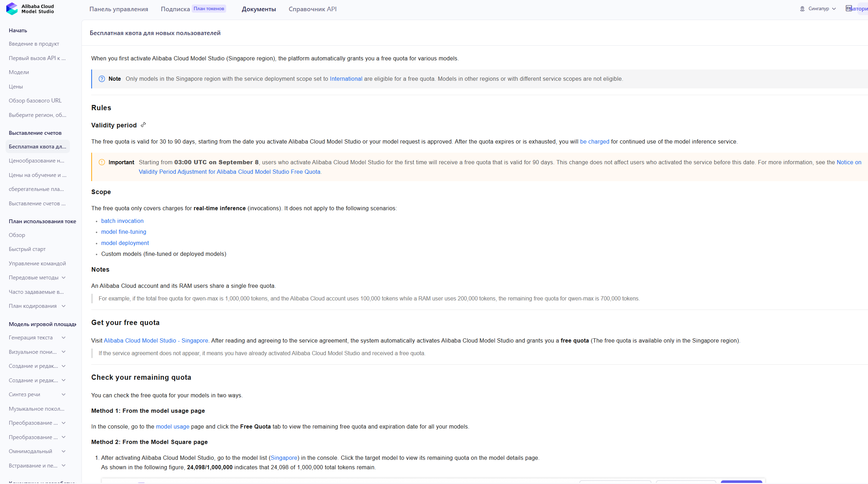Click the Начать sidebar heading
This screenshot has width=868, height=484.
coord(18,31)
